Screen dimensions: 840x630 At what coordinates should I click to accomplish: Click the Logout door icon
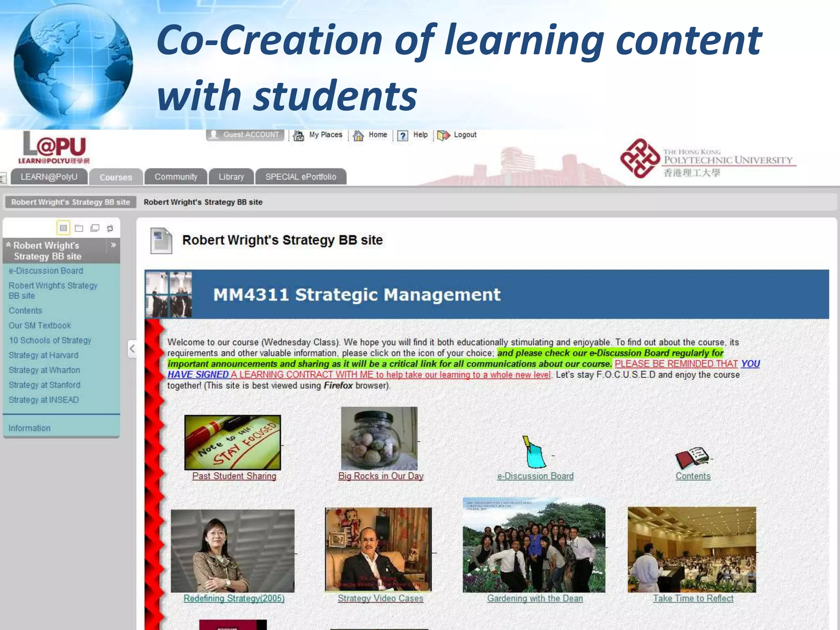pyautogui.click(x=443, y=135)
